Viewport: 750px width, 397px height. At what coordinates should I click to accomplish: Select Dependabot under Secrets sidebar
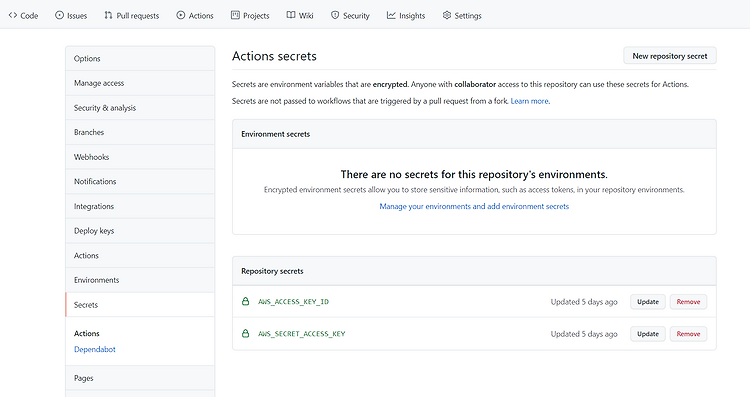[95, 349]
